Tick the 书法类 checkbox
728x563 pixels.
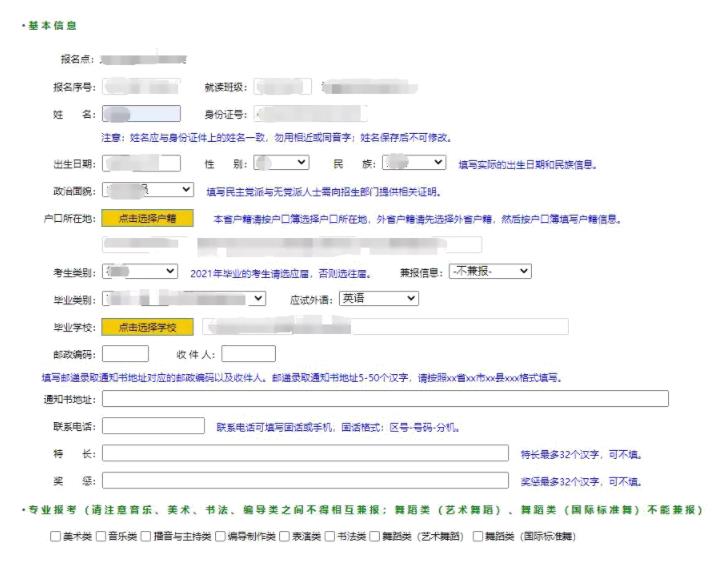[330, 537]
